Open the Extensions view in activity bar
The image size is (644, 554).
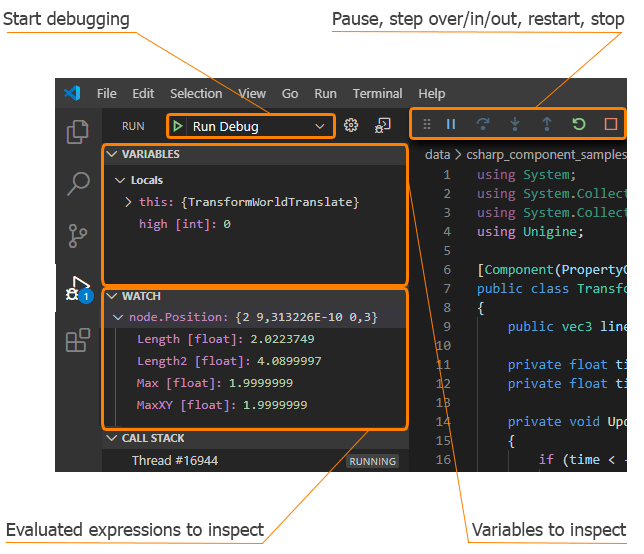[x=77, y=341]
